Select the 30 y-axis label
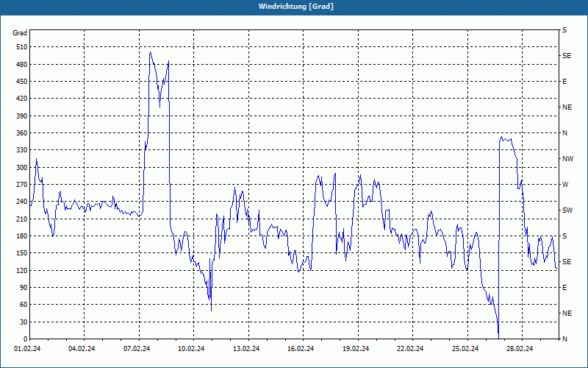Screen dimensions: 588x368 [x=24, y=322]
